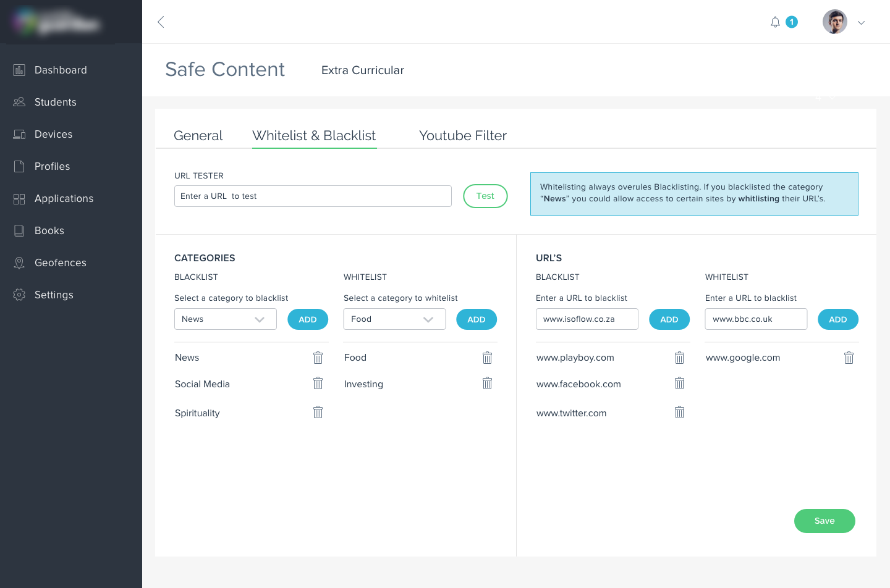Remove Spirituality blacklist entry with trash icon
This screenshot has width=890, height=588.
pyautogui.click(x=318, y=413)
